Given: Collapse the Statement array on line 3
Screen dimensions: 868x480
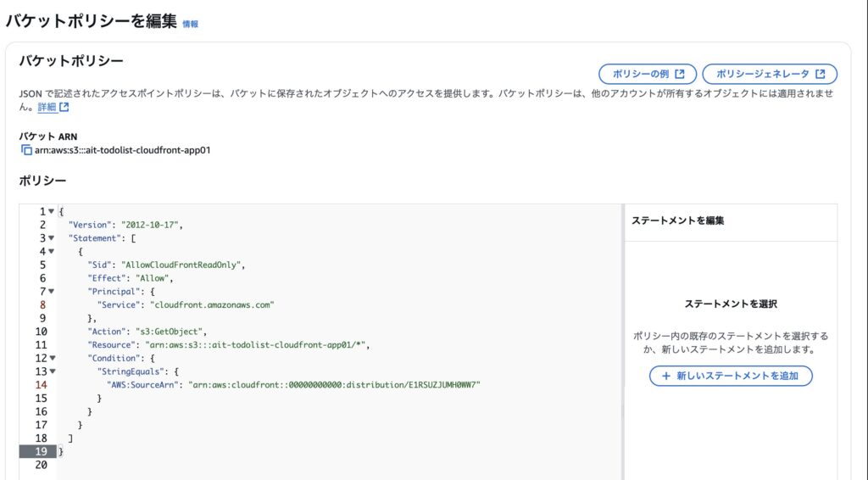Looking at the screenshot, I should point(52,238).
